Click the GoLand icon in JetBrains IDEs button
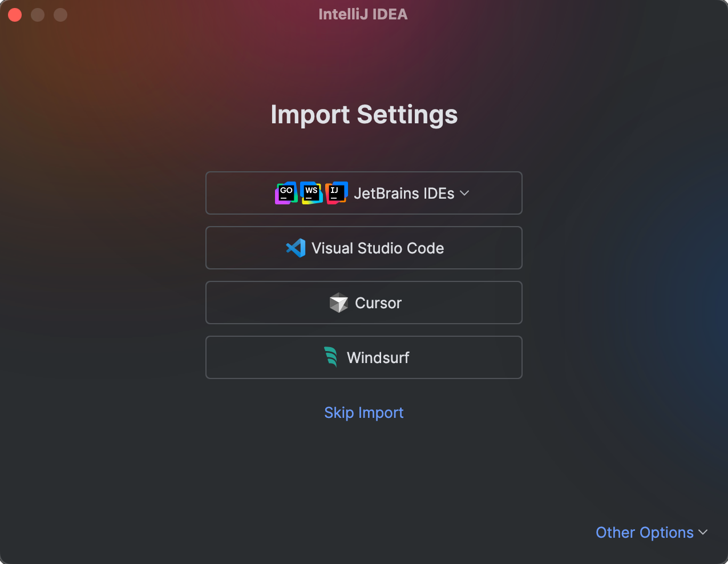 coord(285,193)
